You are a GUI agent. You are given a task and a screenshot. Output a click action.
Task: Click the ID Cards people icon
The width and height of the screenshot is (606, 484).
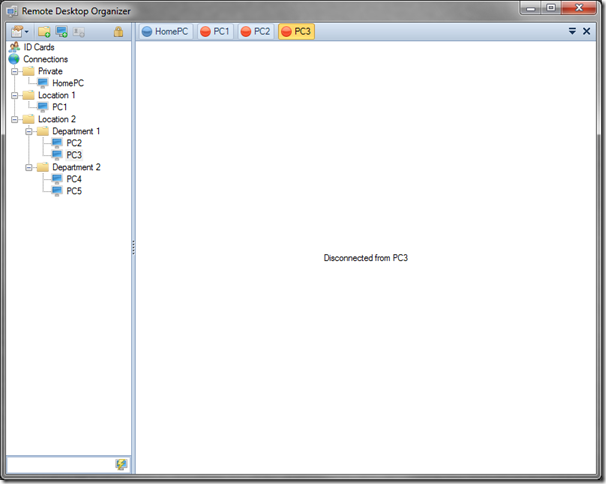pos(14,47)
